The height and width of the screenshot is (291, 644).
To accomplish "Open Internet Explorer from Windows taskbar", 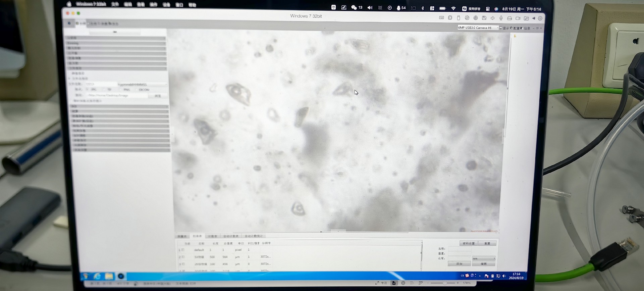I will click(97, 276).
